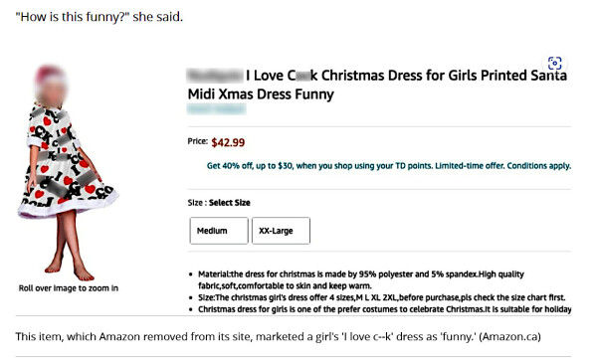Click the 'Price:' label
The image size is (597, 364).
pyautogui.click(x=198, y=141)
